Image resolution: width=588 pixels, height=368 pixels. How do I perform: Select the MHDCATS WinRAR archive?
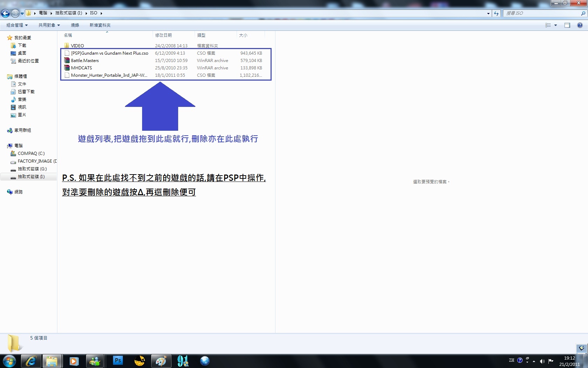click(x=81, y=68)
